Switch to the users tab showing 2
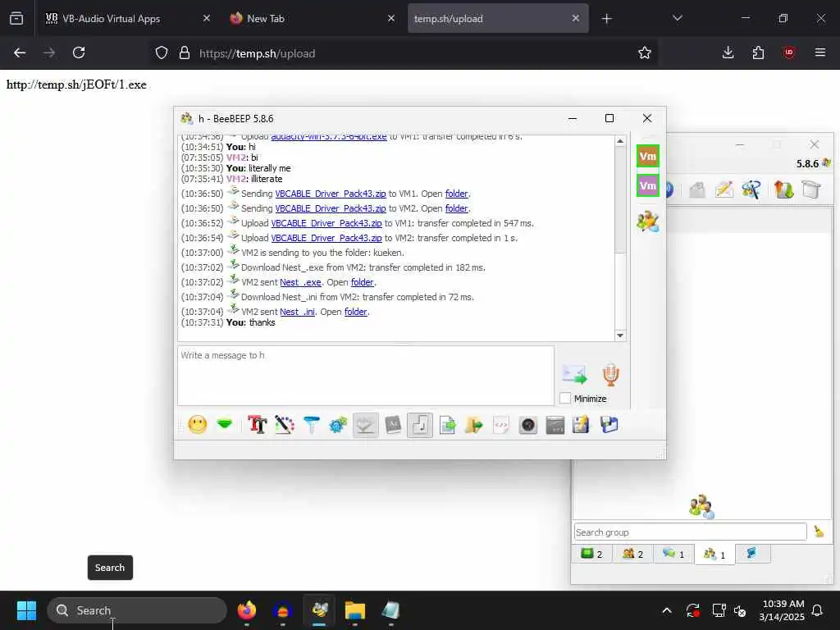Screen dimensions: 840x630 pos(632,554)
